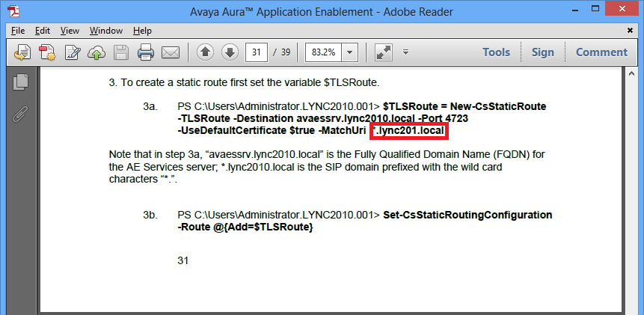The height and width of the screenshot is (315, 644).
Task: Click the total pages text '/ 39'
Action: click(282, 52)
